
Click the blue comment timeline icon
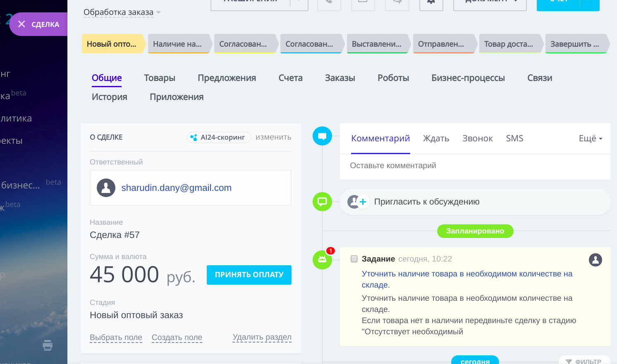322,136
